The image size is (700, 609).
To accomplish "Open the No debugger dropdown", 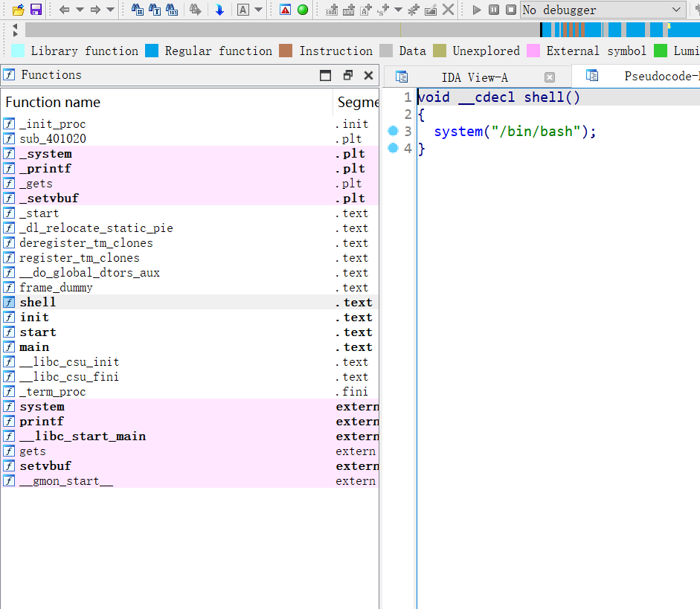I will pyautogui.click(x=603, y=10).
